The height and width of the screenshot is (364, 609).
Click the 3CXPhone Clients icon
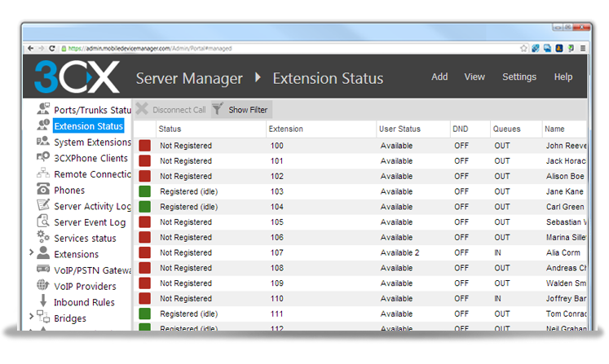coord(43,157)
